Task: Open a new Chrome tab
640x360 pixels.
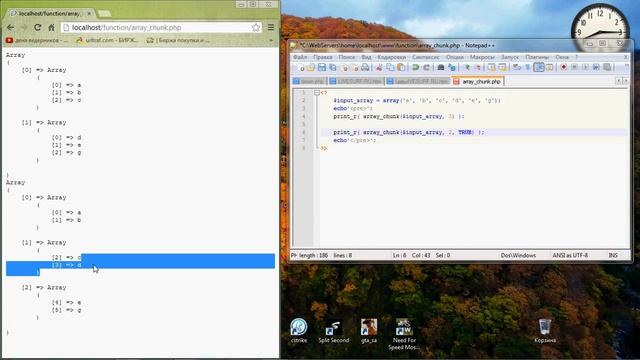Action: click(x=104, y=14)
